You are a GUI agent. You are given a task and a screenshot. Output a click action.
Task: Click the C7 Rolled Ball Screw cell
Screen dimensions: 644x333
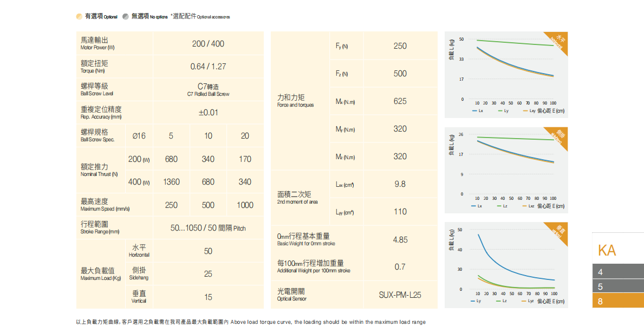click(x=208, y=89)
